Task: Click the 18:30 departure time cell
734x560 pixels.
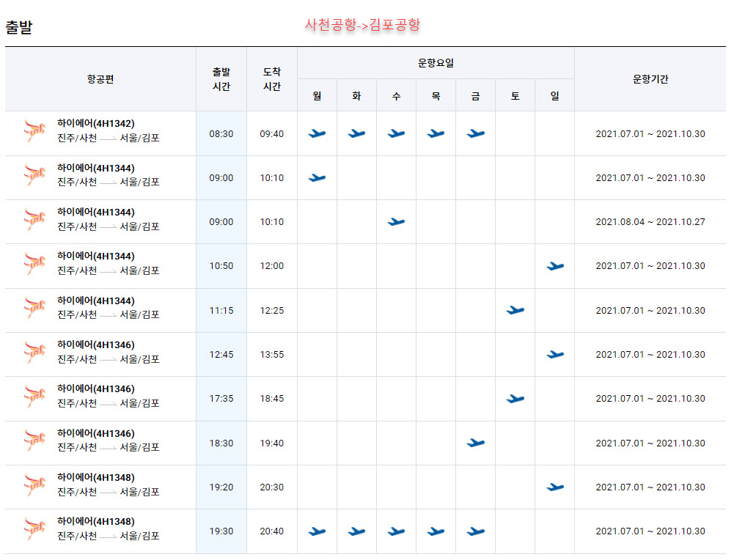Action: tap(221, 443)
